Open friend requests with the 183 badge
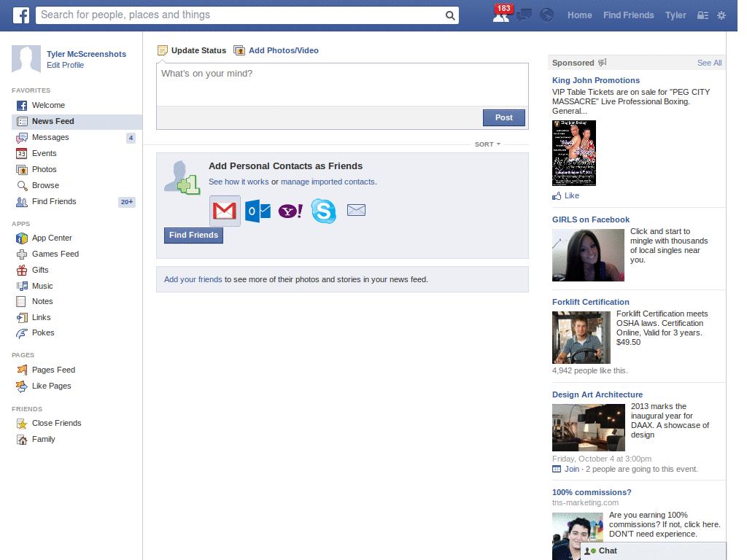The height and width of the screenshot is (560, 747). 500,15
